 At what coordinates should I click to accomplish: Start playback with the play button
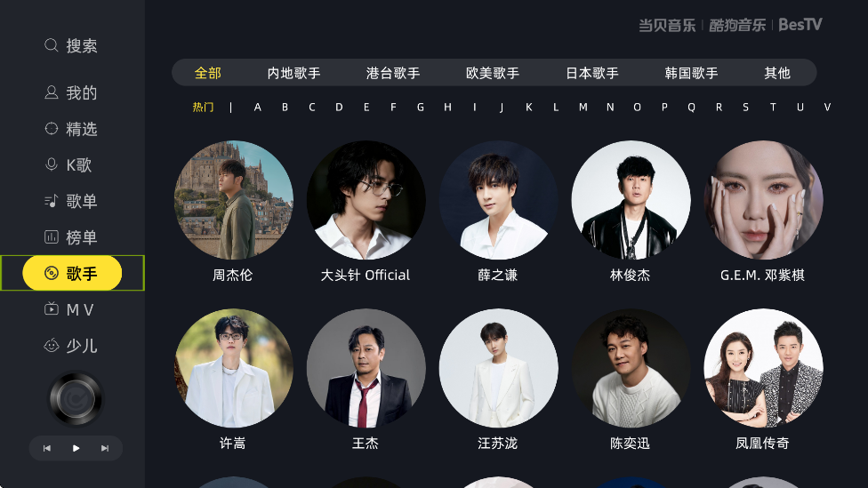[76, 448]
